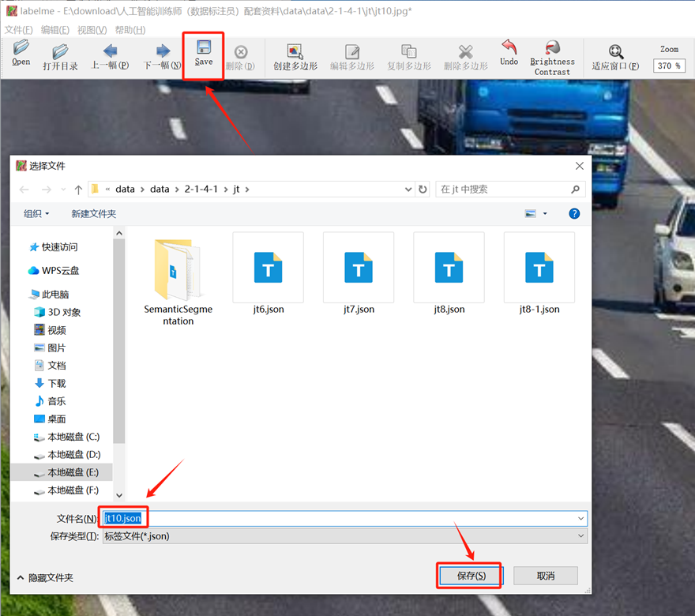Click the 复制多边形 duplicate polygon icon
The width and height of the screenshot is (695, 616).
coord(408,51)
